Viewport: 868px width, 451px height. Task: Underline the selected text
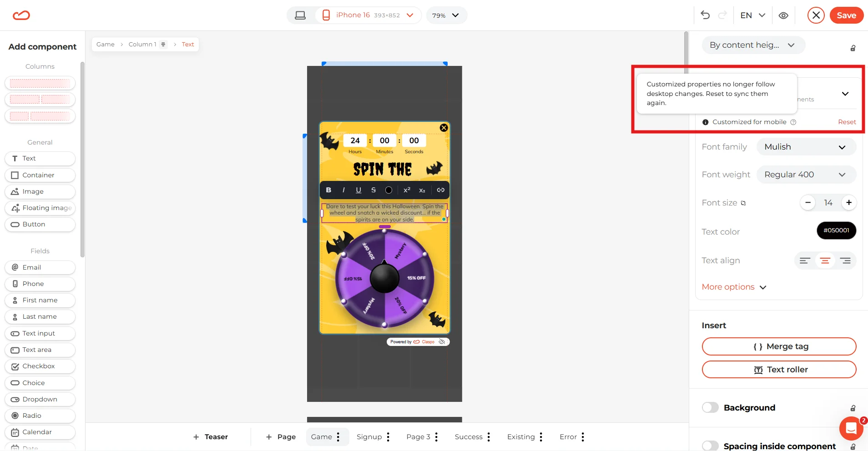pyautogui.click(x=358, y=190)
